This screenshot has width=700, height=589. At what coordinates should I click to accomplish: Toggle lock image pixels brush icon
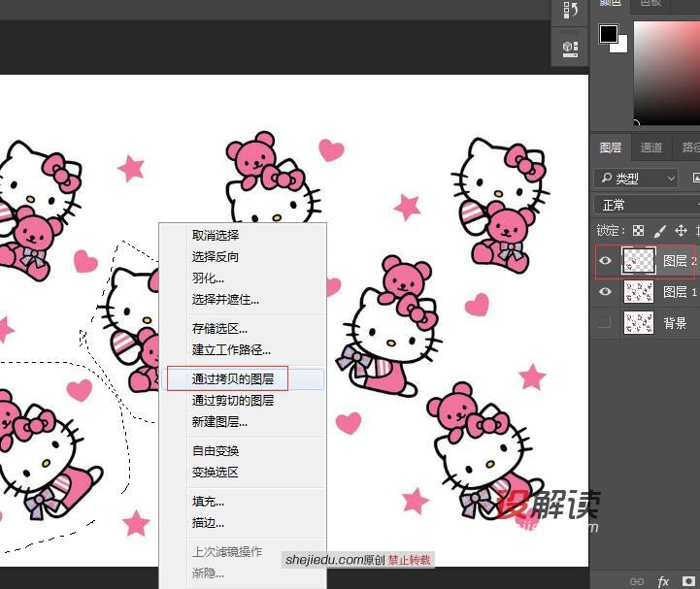click(659, 231)
